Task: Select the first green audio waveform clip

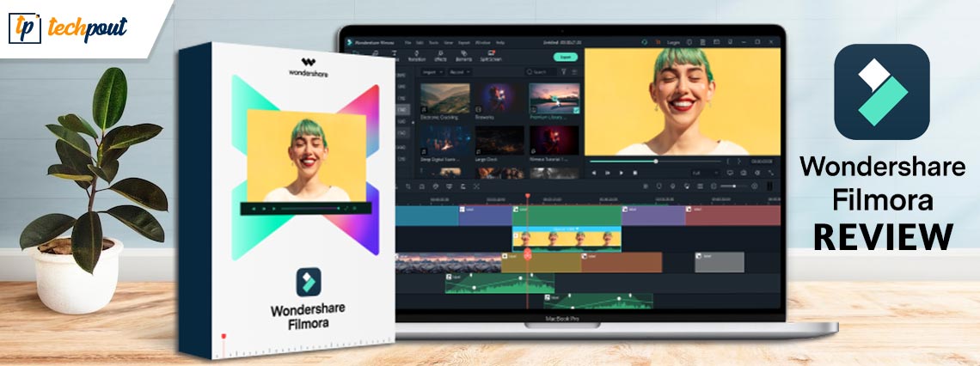Action: tap(499, 283)
